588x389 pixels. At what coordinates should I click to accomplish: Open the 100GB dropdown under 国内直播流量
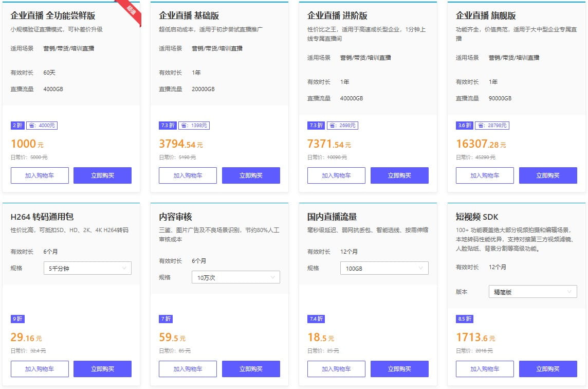click(384, 268)
